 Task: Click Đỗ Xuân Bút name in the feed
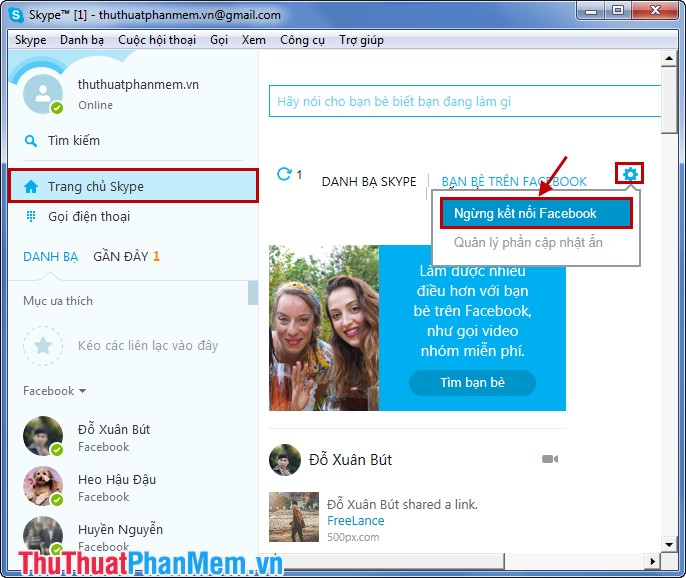coord(350,459)
